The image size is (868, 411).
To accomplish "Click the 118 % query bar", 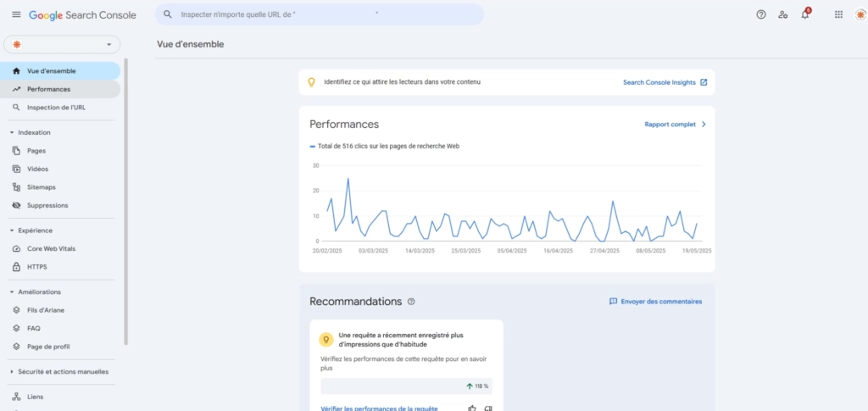I will 406,386.
